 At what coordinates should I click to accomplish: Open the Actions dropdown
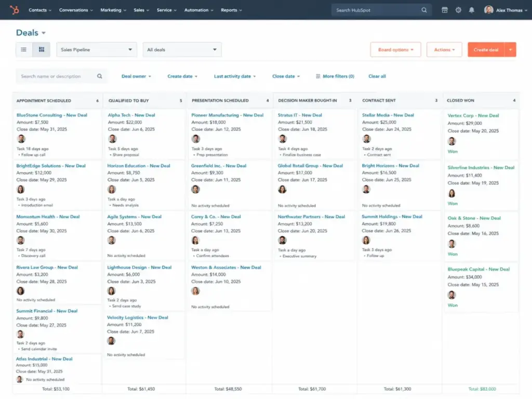(444, 49)
